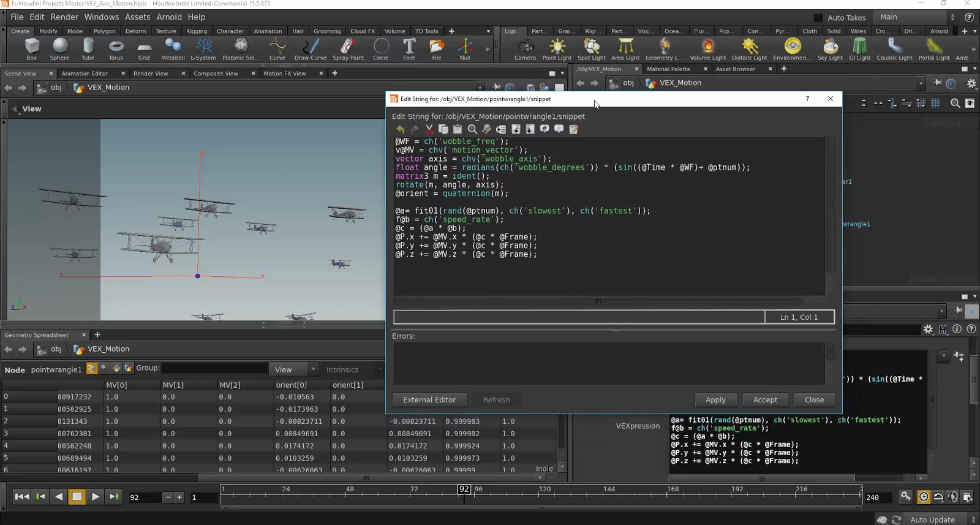Open the External Editor

(429, 400)
